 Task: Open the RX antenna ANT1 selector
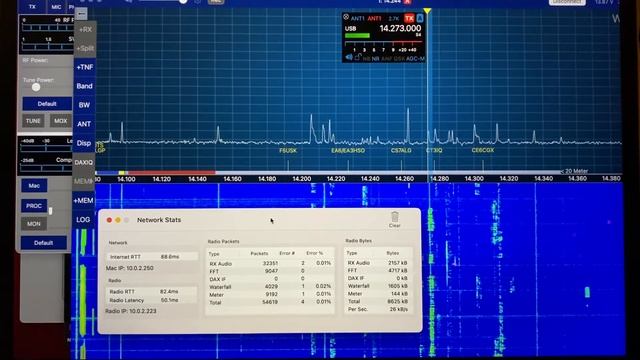[x=357, y=18]
